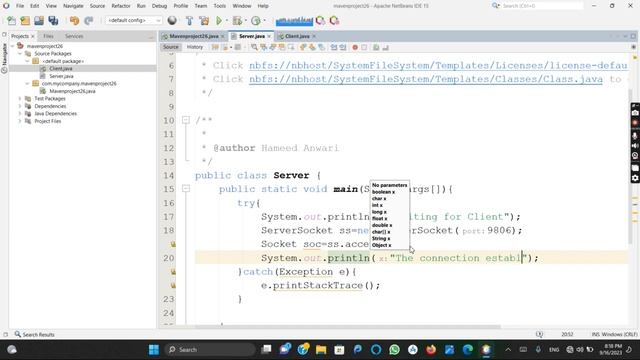Click the red start macro recording icon
Viewport: 640px width, 360px height.
click(x=355, y=47)
